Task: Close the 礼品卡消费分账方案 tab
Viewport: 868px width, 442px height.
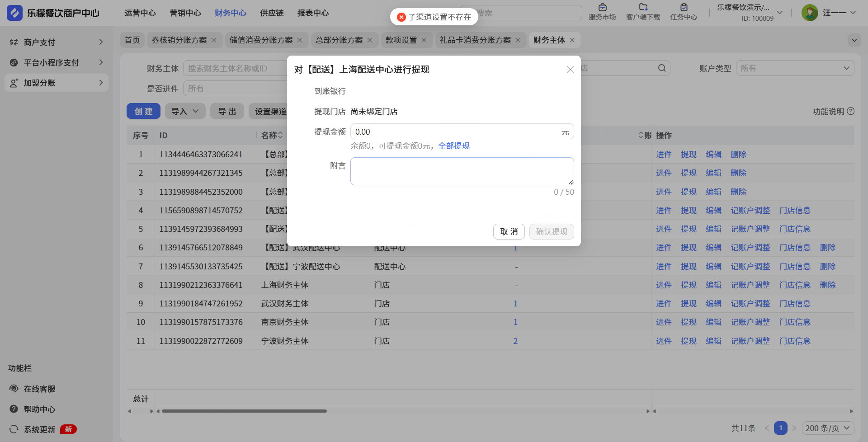Action: 518,40
